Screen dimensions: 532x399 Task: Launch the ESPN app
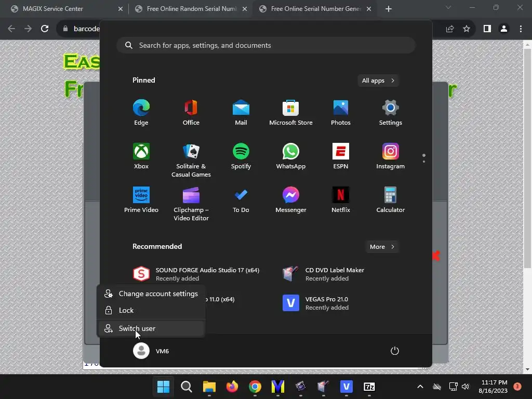(x=341, y=156)
